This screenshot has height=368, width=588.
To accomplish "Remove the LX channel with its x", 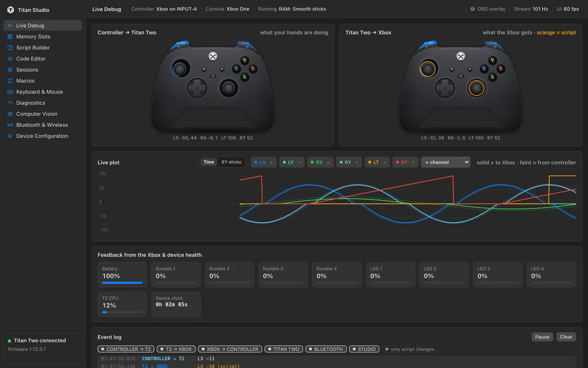I will (272, 162).
